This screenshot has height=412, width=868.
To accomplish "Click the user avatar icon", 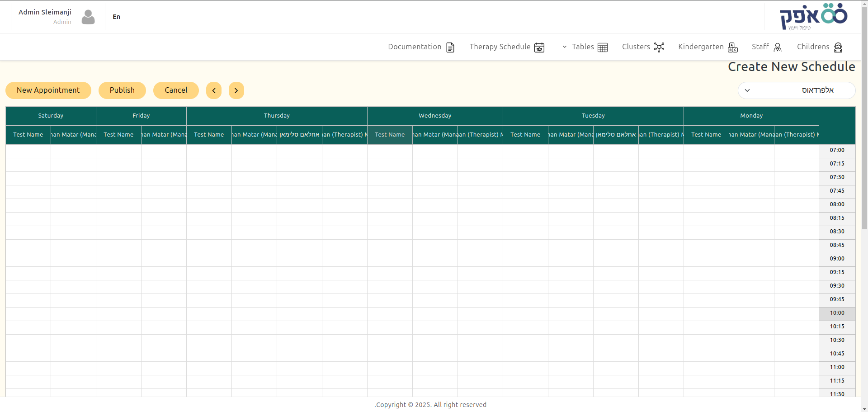I will pyautogui.click(x=88, y=17).
